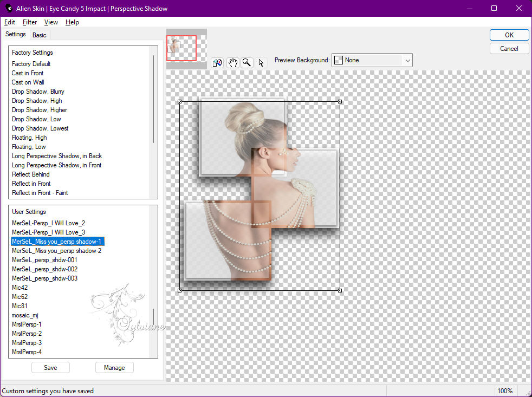Click the bottom-right shadow transform handle

click(340, 290)
